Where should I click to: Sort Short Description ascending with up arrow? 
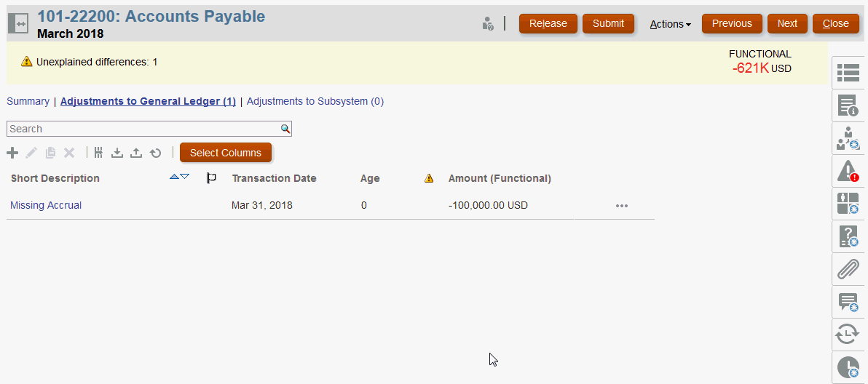(174, 177)
